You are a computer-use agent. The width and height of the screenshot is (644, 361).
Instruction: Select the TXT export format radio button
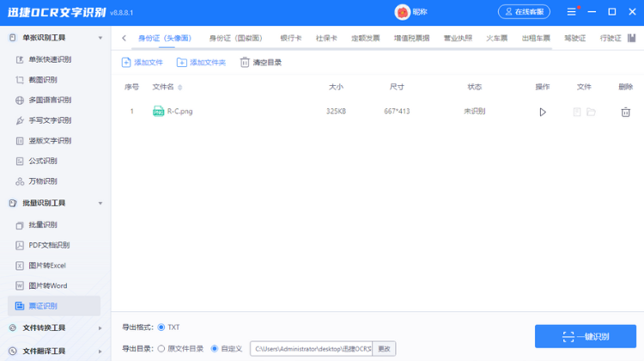point(161,327)
